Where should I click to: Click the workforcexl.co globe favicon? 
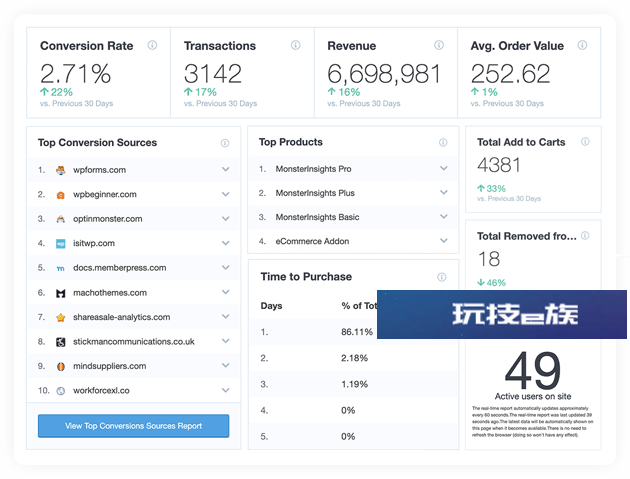click(x=61, y=391)
